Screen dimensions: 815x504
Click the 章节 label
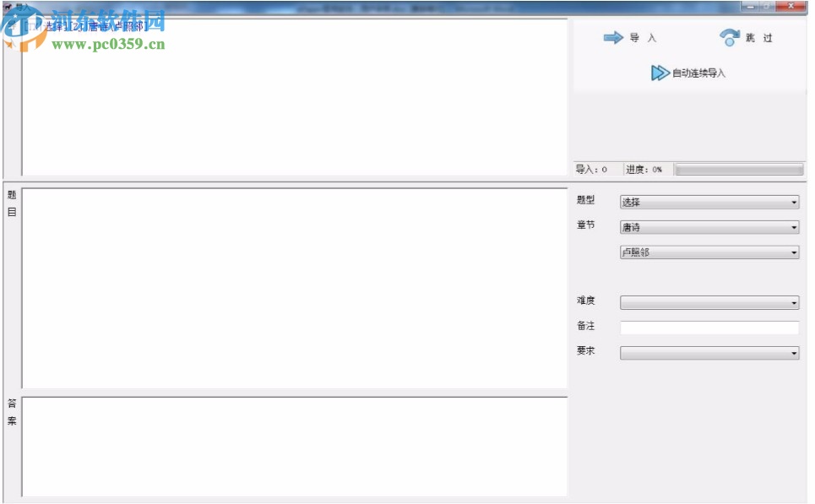[x=585, y=225]
